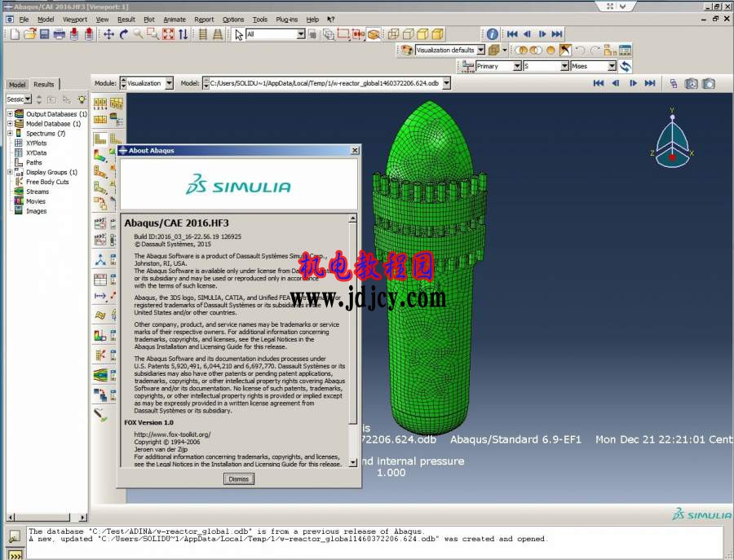Open the Query information icon
Image resolution: width=734 pixels, height=560 pixels.
pyautogui.click(x=492, y=34)
